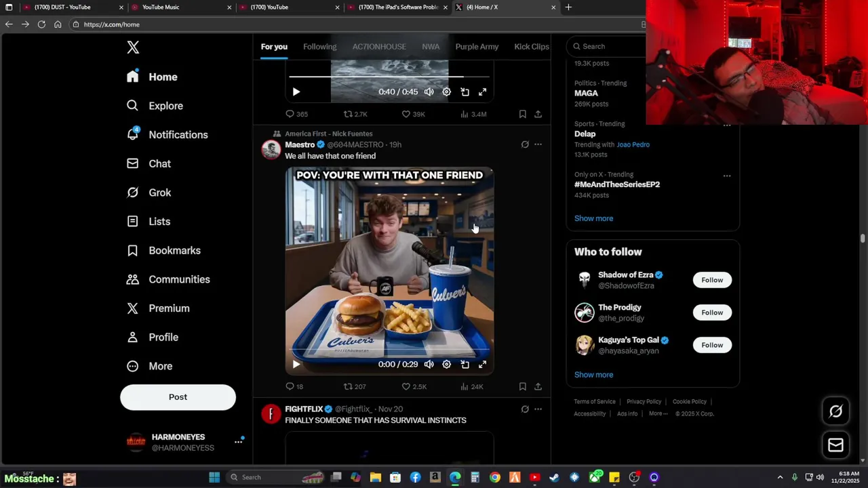Switch to the NWA tab

pyautogui.click(x=431, y=47)
